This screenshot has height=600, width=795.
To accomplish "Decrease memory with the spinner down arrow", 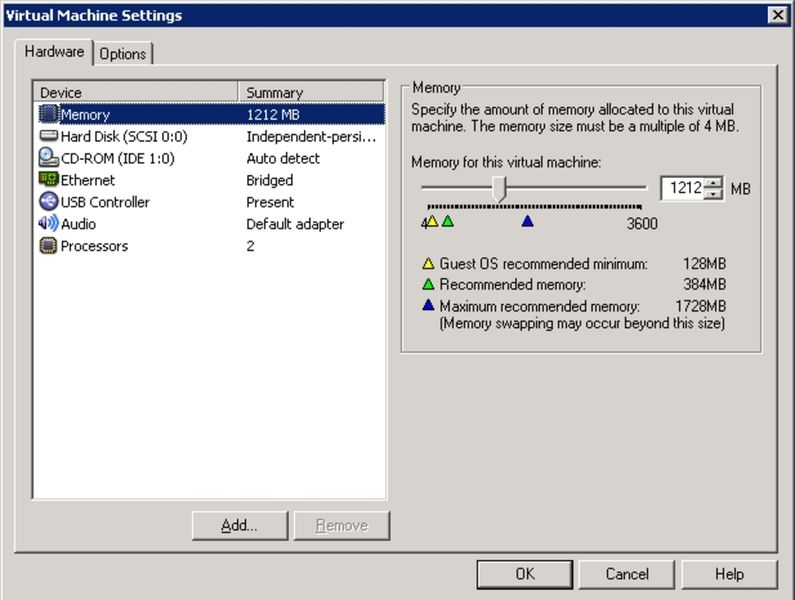I will (713, 194).
